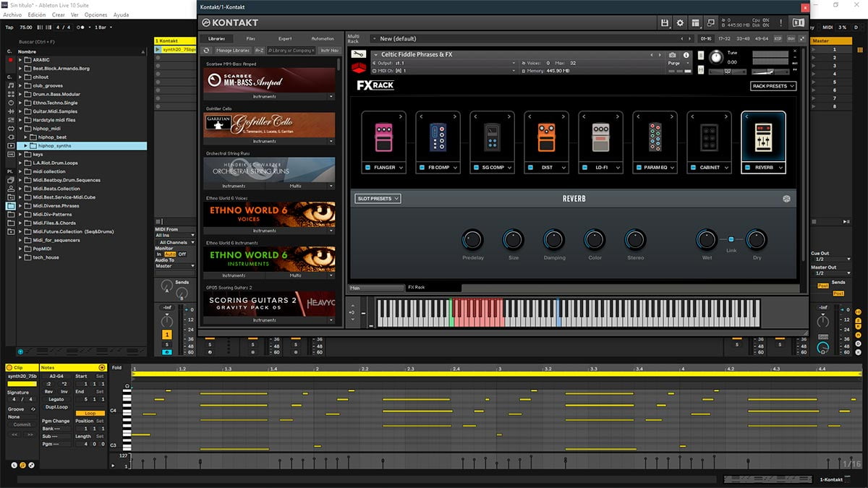Expand the ARABIC folder in browser
This screenshot has height=488, width=868.
20,59
